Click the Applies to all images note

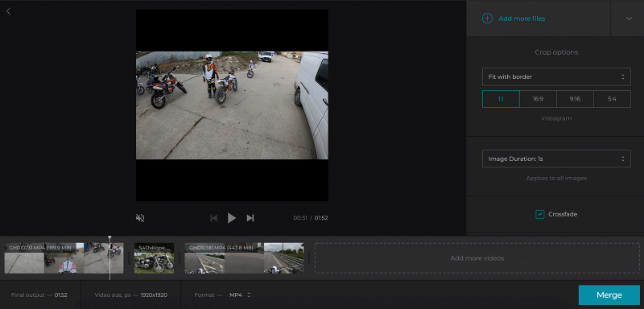pyautogui.click(x=556, y=178)
